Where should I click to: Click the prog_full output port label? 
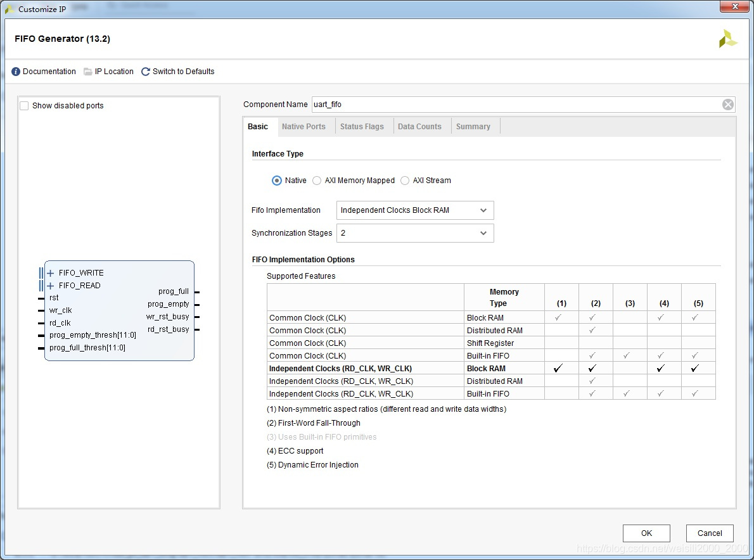[174, 291]
